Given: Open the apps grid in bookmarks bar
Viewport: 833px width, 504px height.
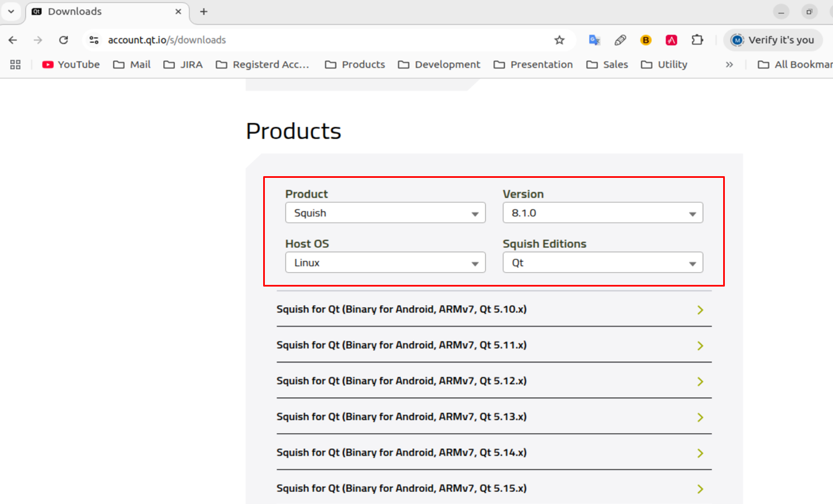Looking at the screenshot, I should pyautogui.click(x=15, y=65).
